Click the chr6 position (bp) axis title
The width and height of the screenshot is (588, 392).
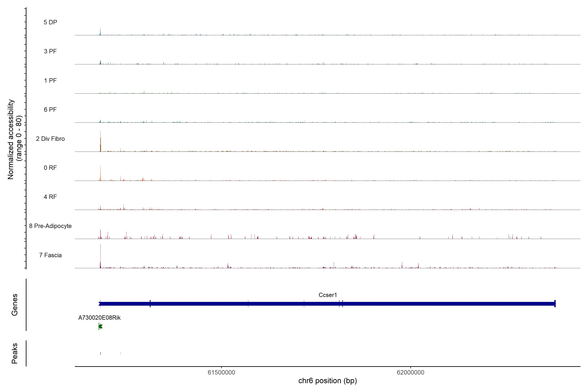pyautogui.click(x=327, y=381)
